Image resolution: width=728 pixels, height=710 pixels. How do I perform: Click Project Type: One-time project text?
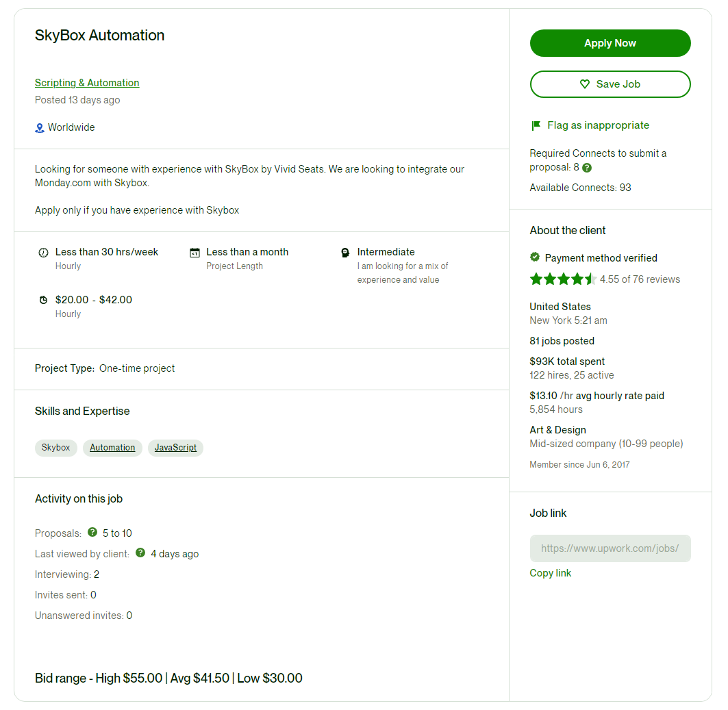pyautogui.click(x=105, y=368)
